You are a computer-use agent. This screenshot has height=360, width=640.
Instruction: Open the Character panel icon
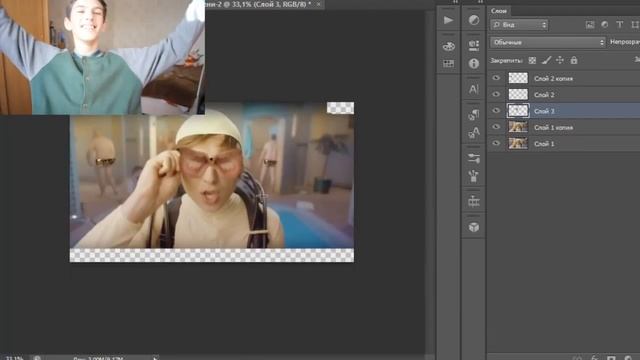click(x=473, y=89)
